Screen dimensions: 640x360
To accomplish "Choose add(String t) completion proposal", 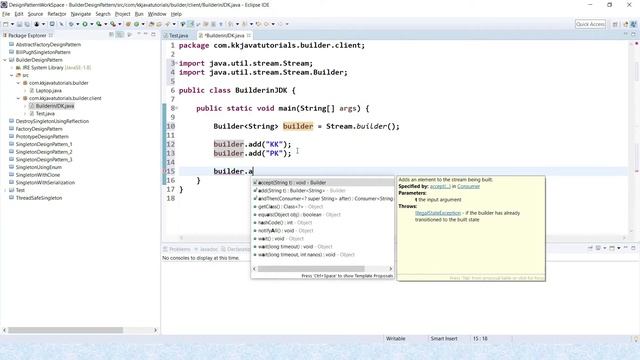I will coord(322,191).
